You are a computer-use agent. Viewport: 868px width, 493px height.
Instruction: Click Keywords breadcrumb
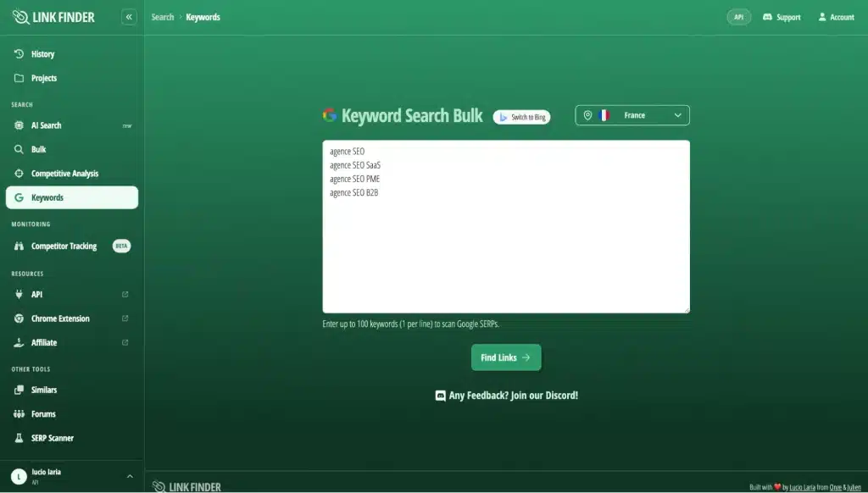[203, 17]
